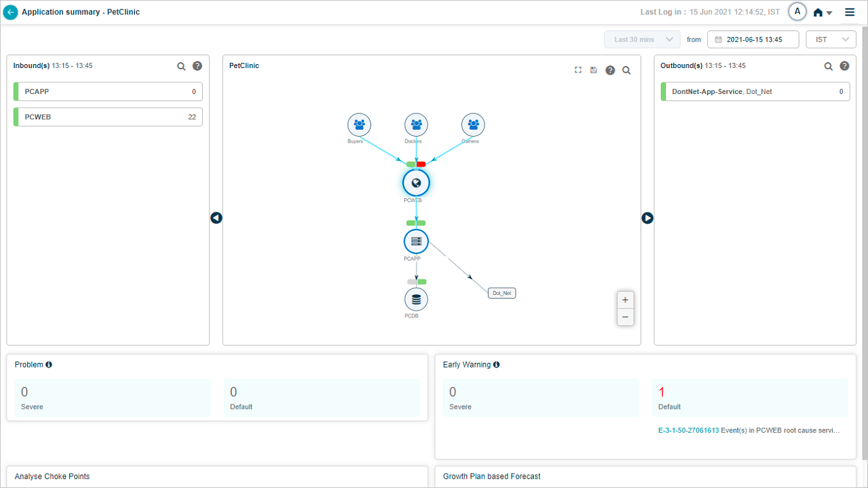Open help for the Outbound(s) panel

844,66
